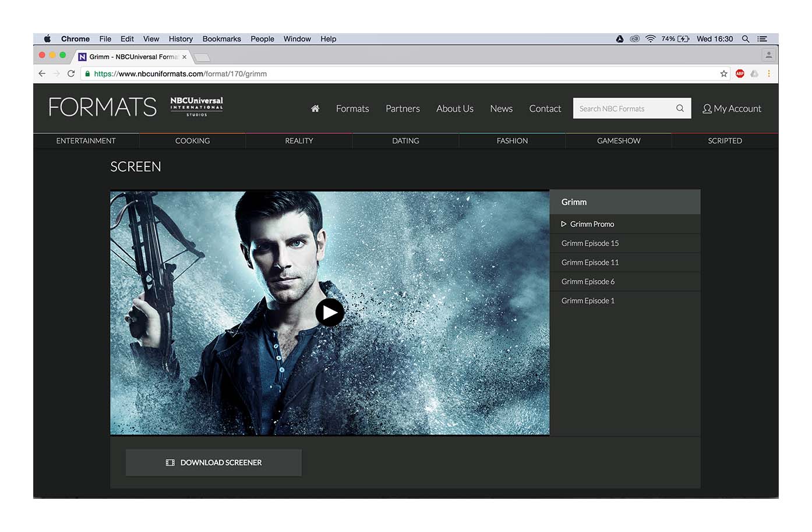
Task: Bookmark this page with the star icon
Action: (x=723, y=74)
